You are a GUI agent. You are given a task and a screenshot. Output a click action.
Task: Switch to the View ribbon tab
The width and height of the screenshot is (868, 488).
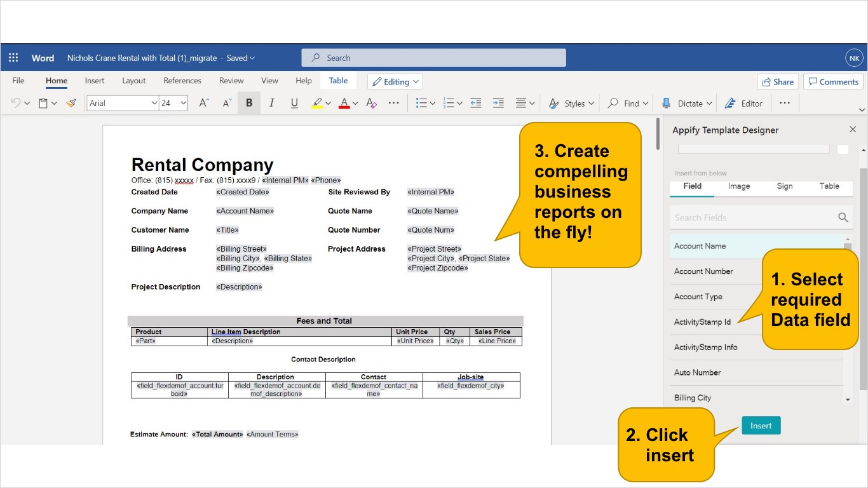(269, 81)
